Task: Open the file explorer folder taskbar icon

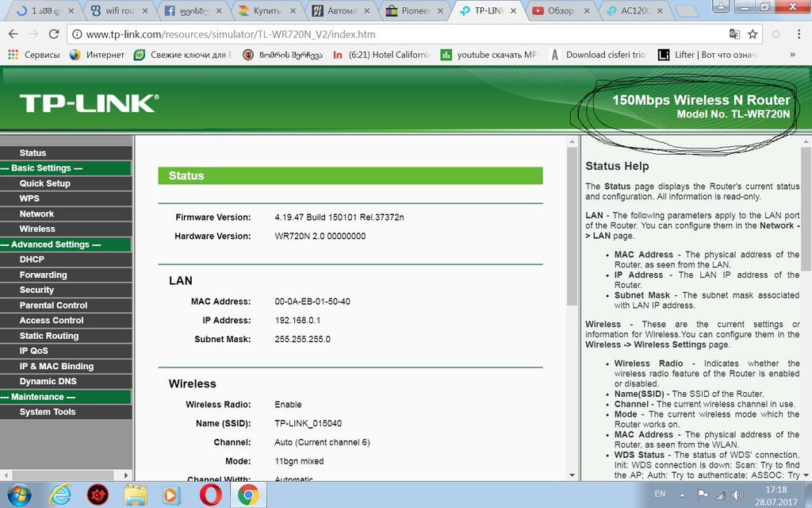Action: coord(136,495)
